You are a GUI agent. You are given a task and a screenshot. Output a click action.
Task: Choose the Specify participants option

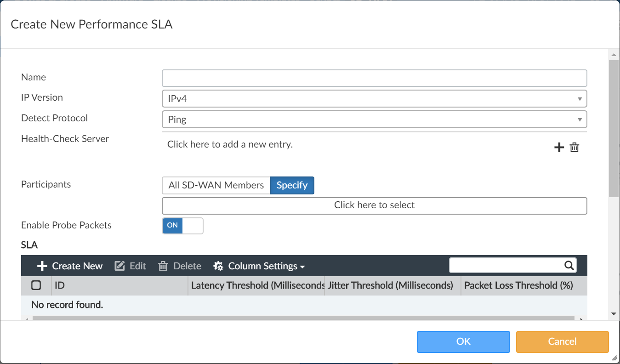[292, 185]
